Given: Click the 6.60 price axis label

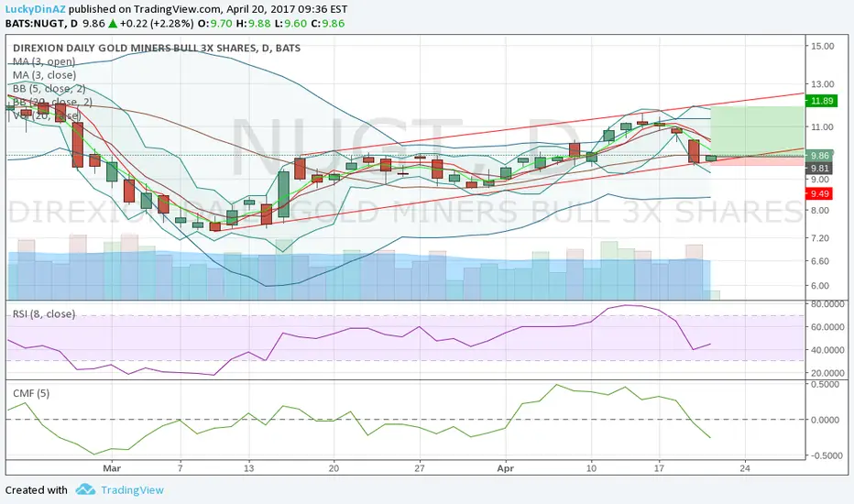Looking at the screenshot, I should point(820,261).
